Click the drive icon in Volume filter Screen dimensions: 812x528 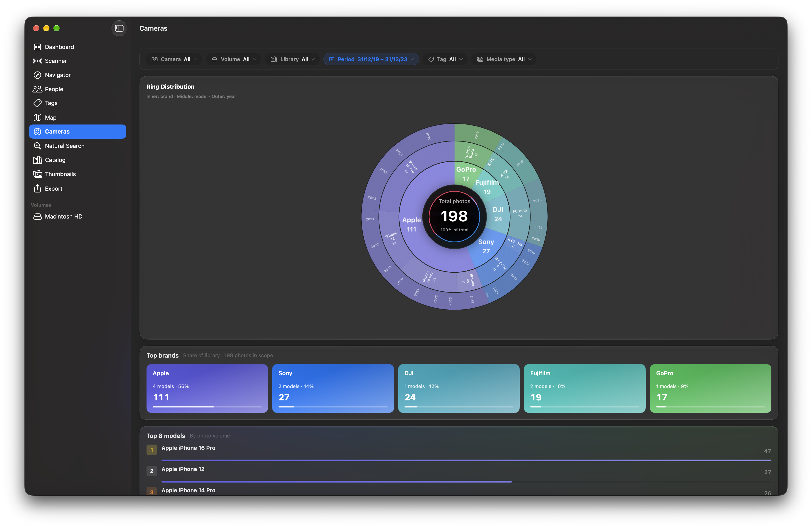[x=215, y=59]
